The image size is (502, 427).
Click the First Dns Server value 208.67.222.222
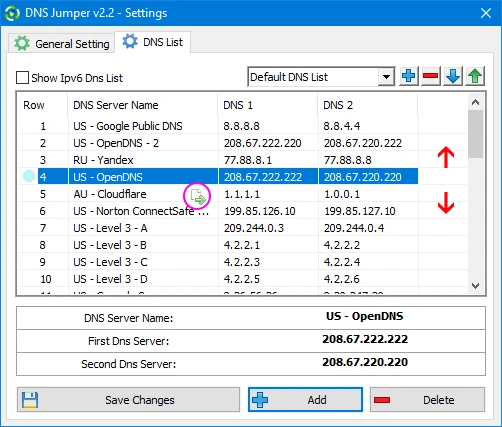pos(365,339)
